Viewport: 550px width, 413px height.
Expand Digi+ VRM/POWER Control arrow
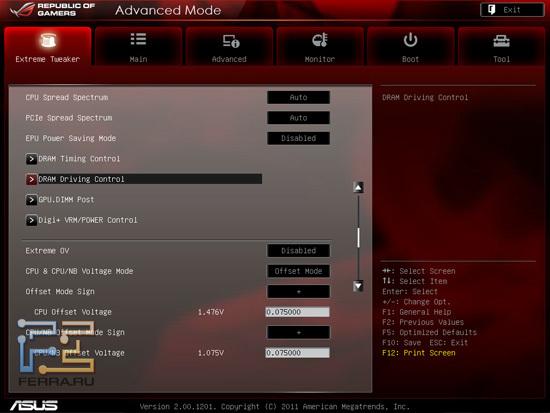31,220
